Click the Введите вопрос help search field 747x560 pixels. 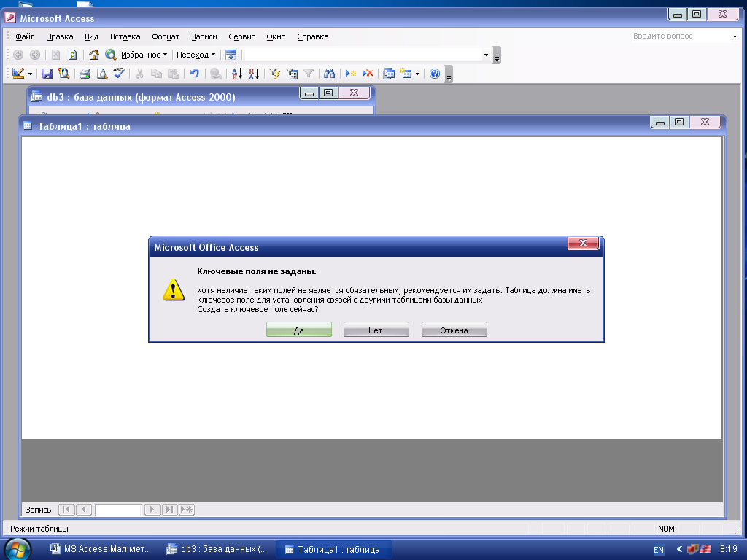tap(681, 36)
